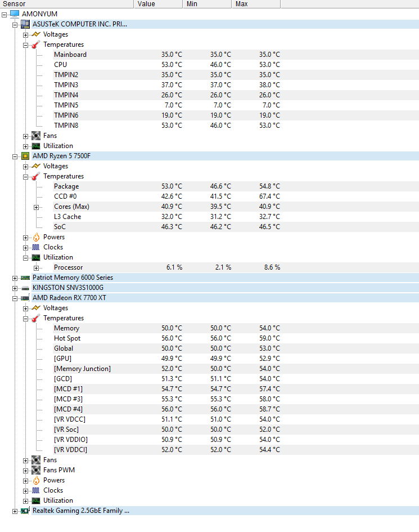
Task: Click the Ryzen Temperatures thermometer icon
Action: point(36,176)
